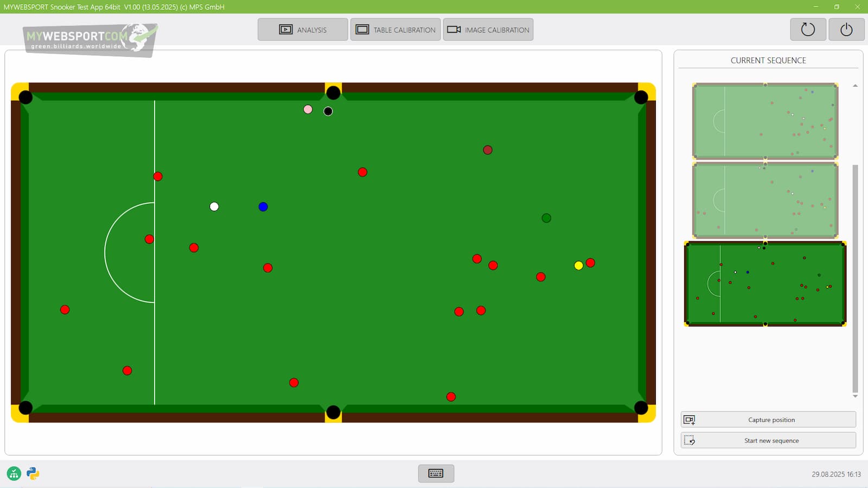
Task: Click the Start new sequence button
Action: click(x=771, y=440)
